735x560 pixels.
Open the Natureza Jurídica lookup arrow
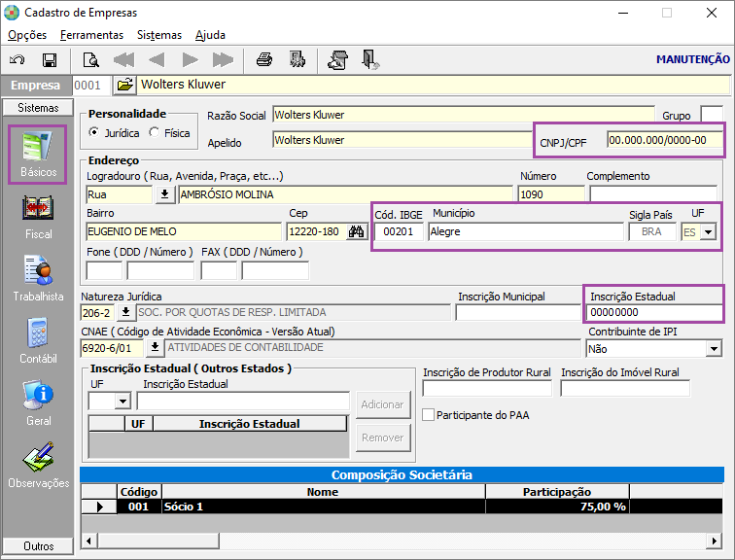click(x=125, y=312)
